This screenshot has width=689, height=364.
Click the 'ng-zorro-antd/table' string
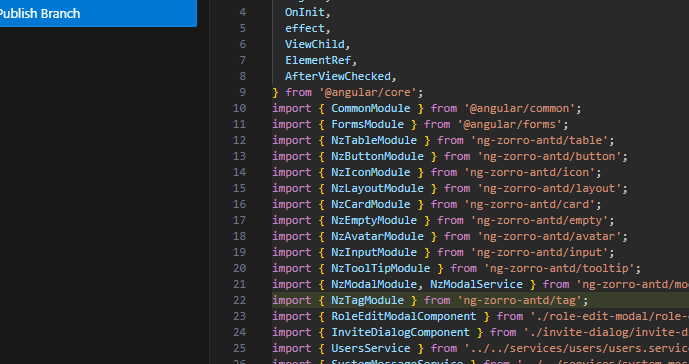(539, 140)
